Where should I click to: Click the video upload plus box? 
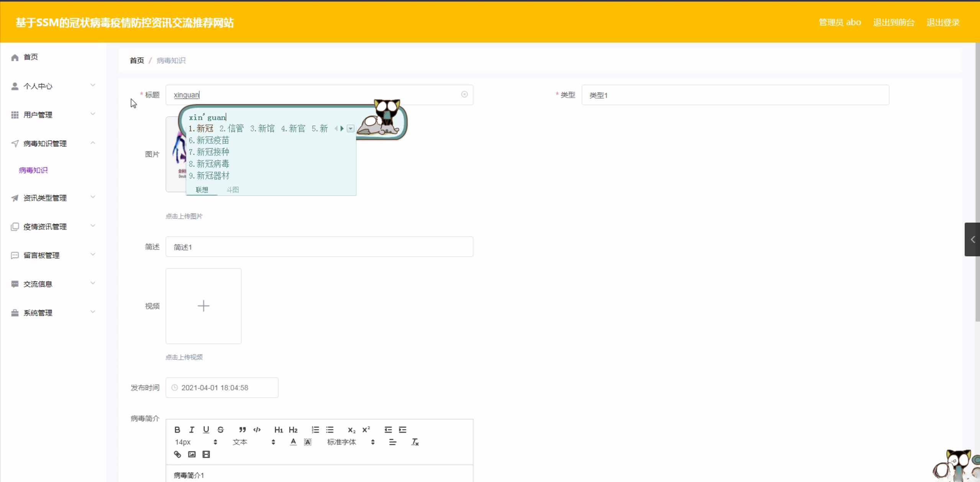coord(203,306)
